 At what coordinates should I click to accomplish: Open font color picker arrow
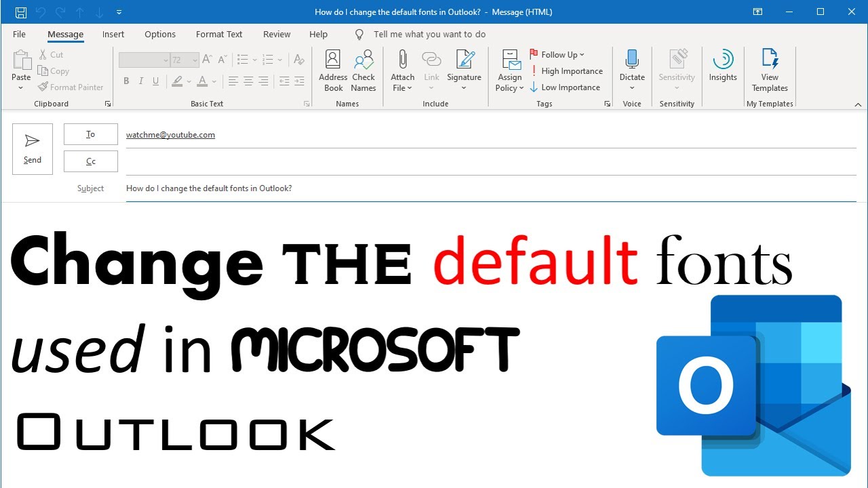(x=214, y=82)
